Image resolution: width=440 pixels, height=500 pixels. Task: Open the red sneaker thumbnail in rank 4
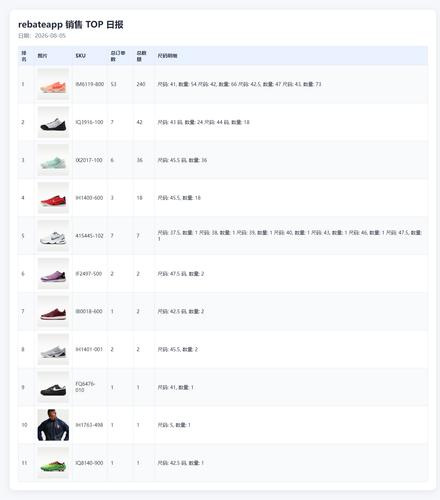[53, 198]
